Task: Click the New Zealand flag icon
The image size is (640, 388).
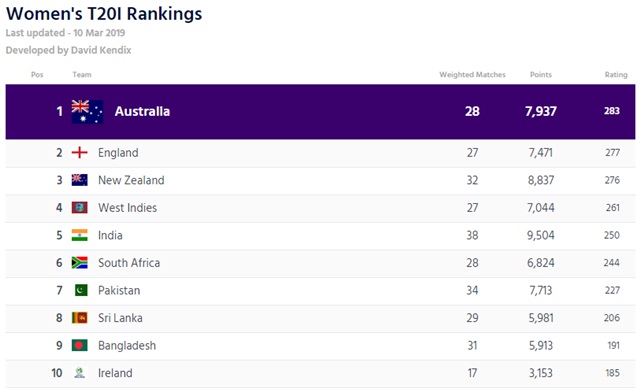Action: coord(79,180)
